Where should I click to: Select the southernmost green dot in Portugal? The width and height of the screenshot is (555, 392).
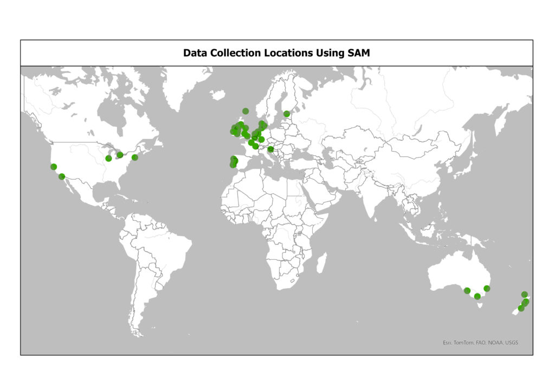coord(233,165)
